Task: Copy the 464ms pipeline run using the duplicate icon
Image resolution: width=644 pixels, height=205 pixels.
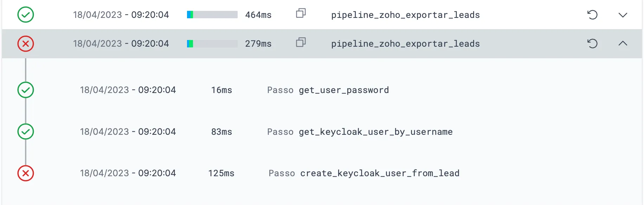Action: [x=301, y=13]
